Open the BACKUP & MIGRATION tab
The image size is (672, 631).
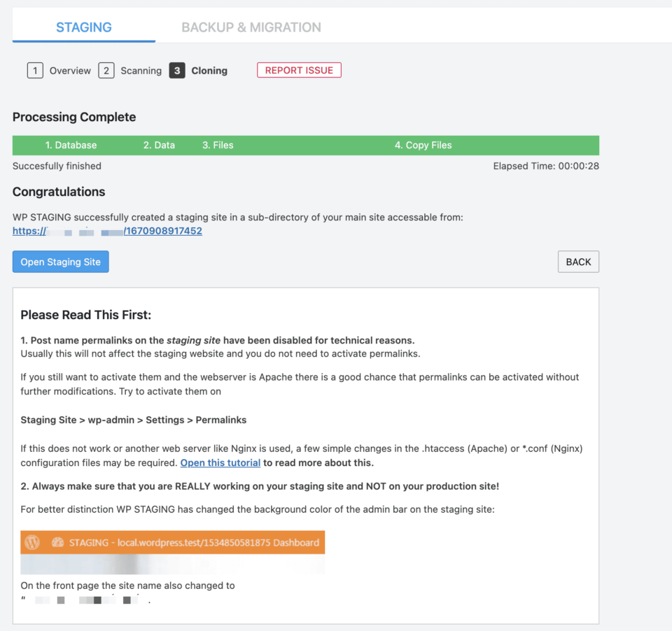(251, 27)
